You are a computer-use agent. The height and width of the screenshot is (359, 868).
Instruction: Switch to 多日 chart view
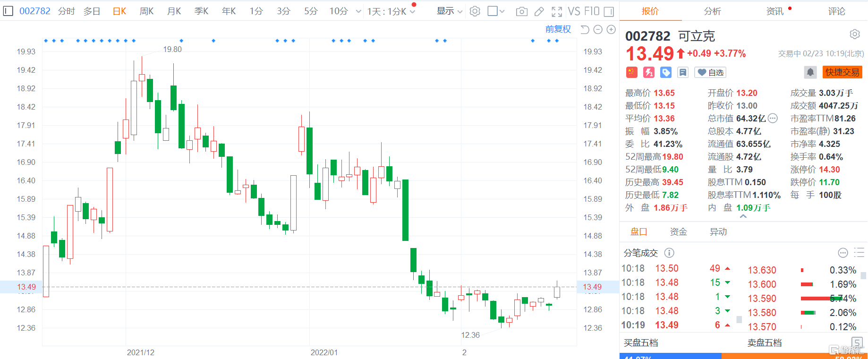point(92,11)
